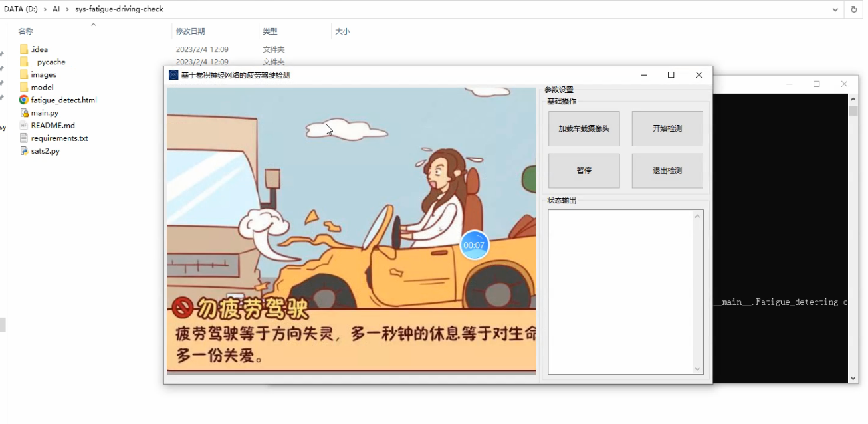Select the sats2.py Python file icon
The height and width of the screenshot is (424, 868).
[x=24, y=151]
